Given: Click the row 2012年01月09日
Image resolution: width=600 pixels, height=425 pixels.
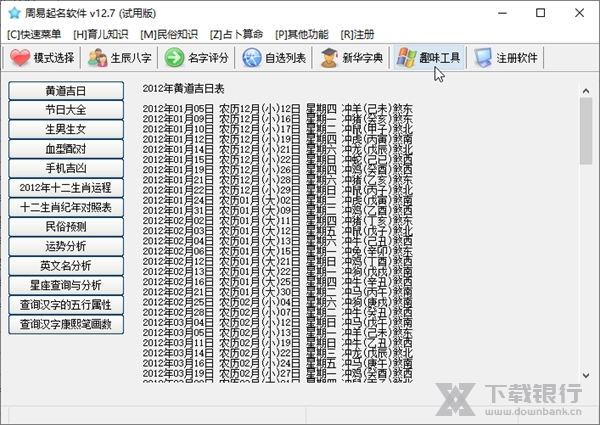Looking at the screenshot, I should (x=278, y=119).
